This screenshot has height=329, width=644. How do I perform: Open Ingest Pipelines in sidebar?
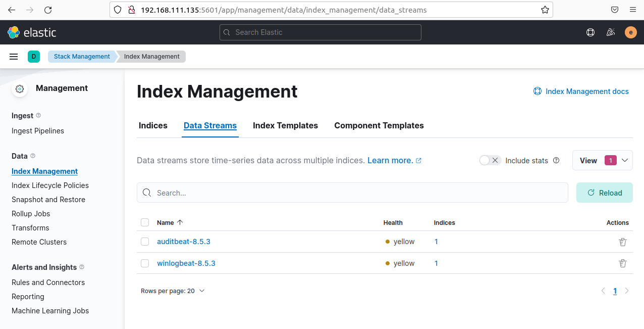(x=38, y=131)
